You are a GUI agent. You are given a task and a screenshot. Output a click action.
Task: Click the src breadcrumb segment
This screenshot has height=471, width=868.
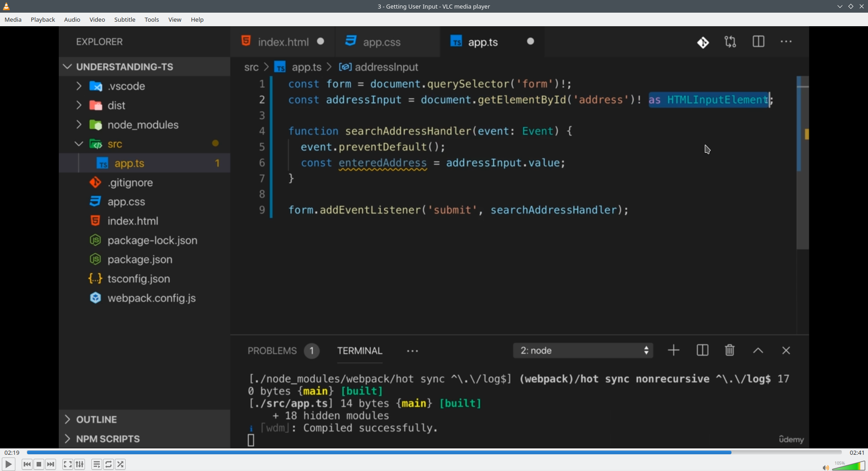(x=251, y=67)
